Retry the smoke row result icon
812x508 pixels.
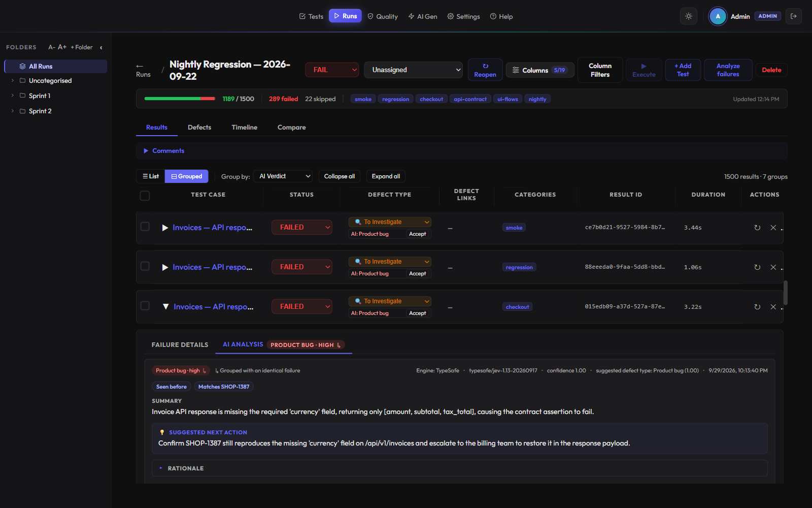pos(757,228)
